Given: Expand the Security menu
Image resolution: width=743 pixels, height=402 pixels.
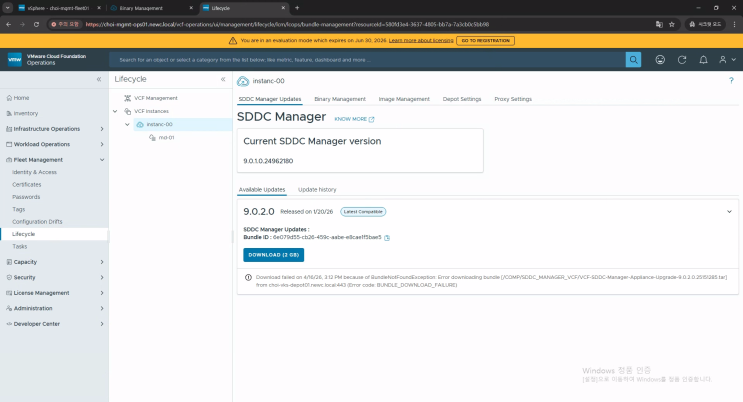Looking at the screenshot, I should point(102,277).
